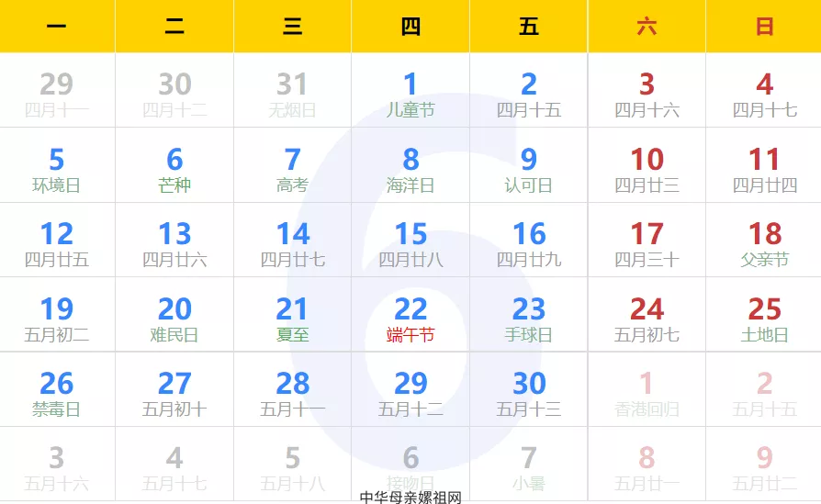The height and width of the screenshot is (504, 821).
Task: Select June 13 四月廿六
Action: pos(174,241)
